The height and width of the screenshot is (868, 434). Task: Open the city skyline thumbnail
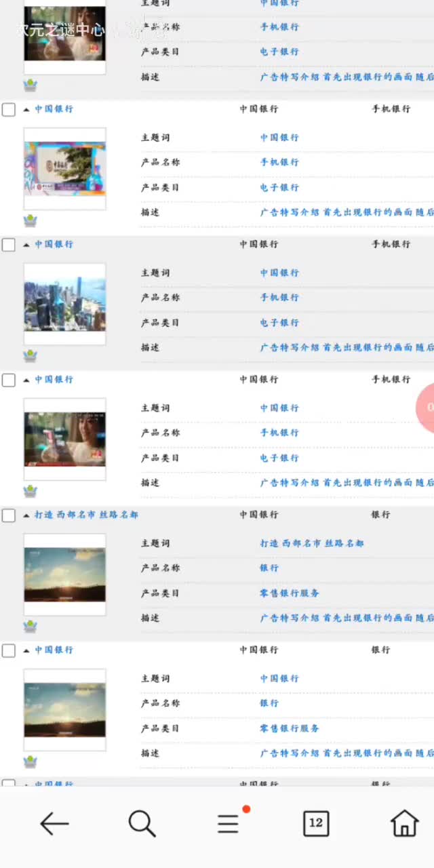(65, 304)
